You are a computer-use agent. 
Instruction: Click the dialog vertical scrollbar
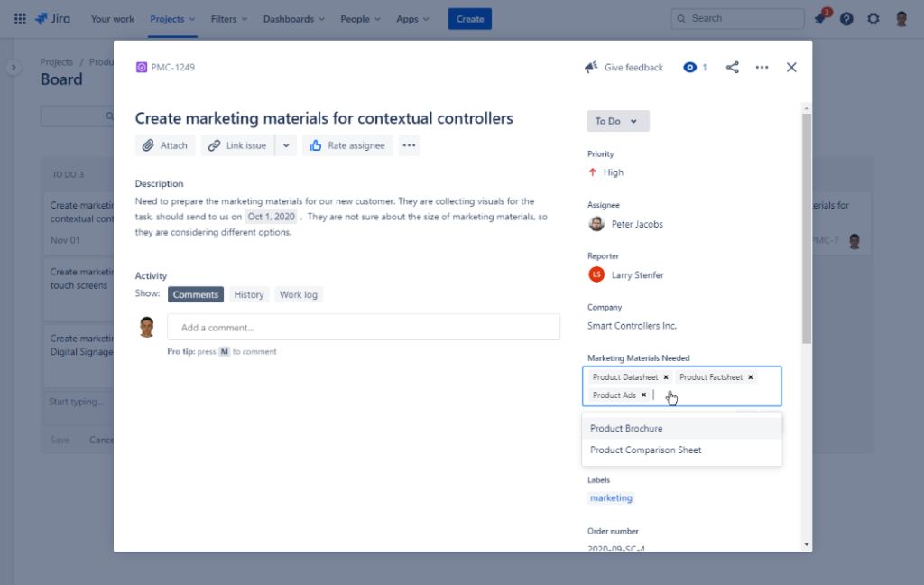pyautogui.click(x=806, y=228)
